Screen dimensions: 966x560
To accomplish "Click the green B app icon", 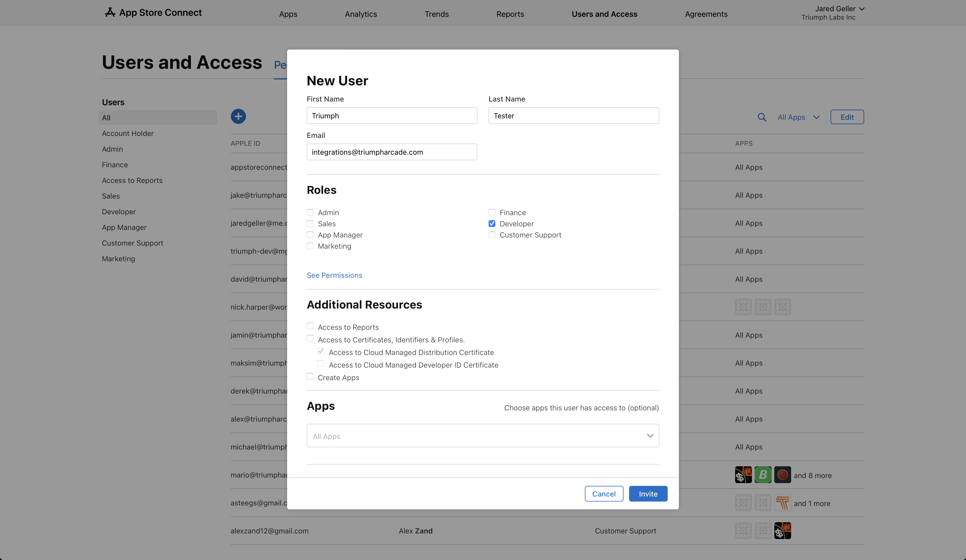I will 763,474.
